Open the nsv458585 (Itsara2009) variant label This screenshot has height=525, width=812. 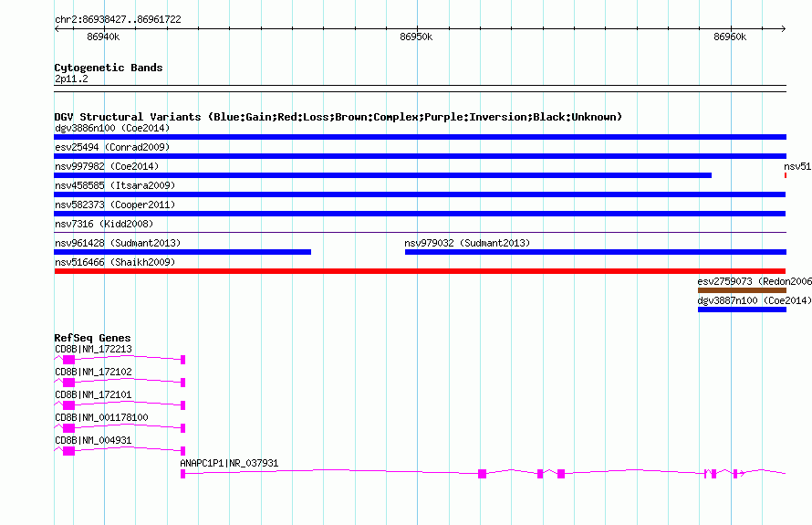pyautogui.click(x=115, y=185)
